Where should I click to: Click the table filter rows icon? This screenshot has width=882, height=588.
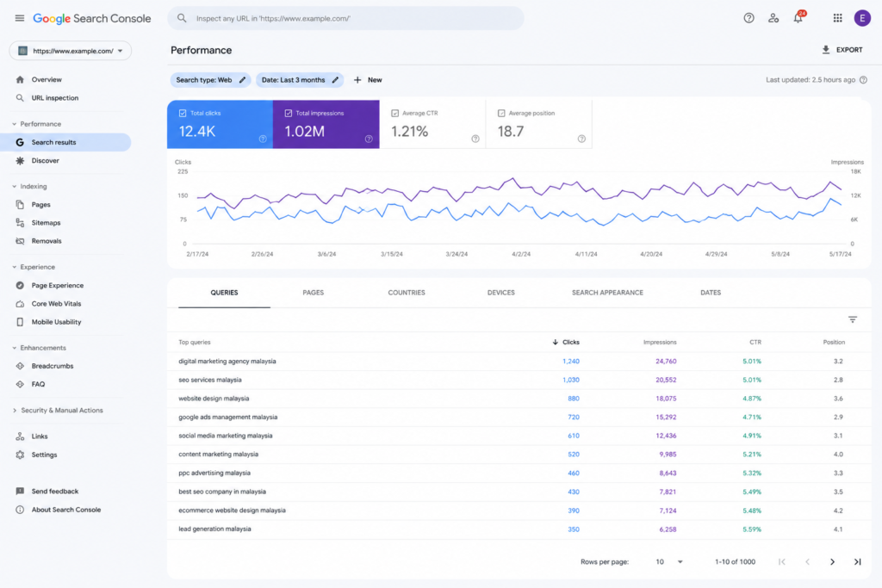tap(853, 319)
